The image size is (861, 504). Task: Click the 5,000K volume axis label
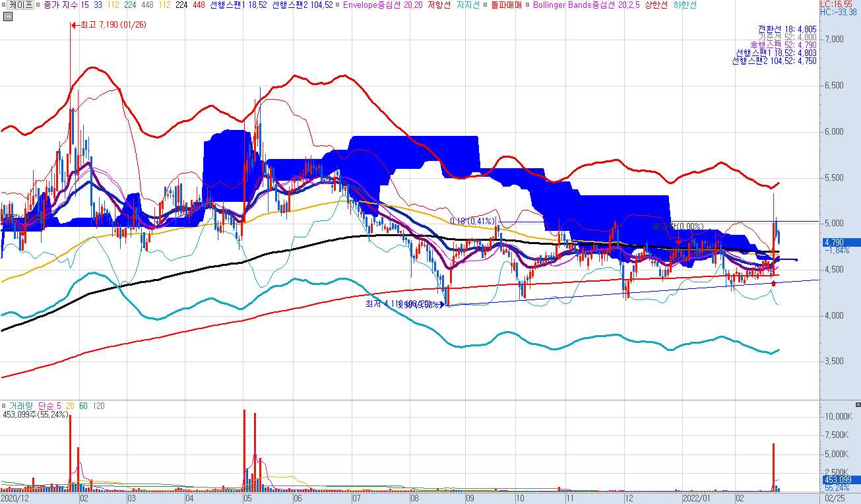[837, 455]
